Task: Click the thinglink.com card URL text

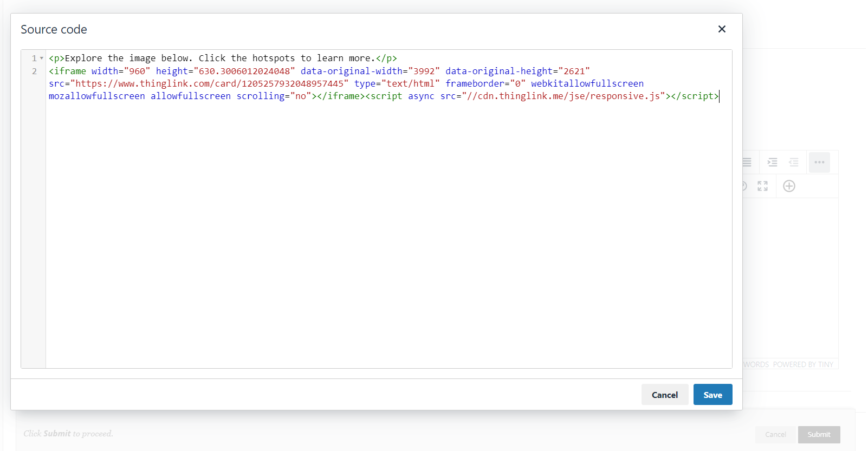Action: point(210,83)
